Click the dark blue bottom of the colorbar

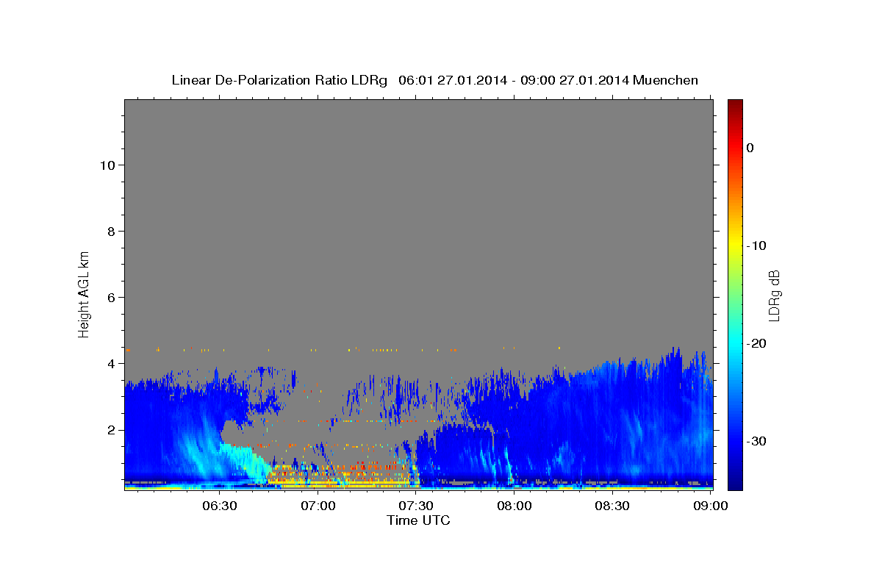point(735,484)
